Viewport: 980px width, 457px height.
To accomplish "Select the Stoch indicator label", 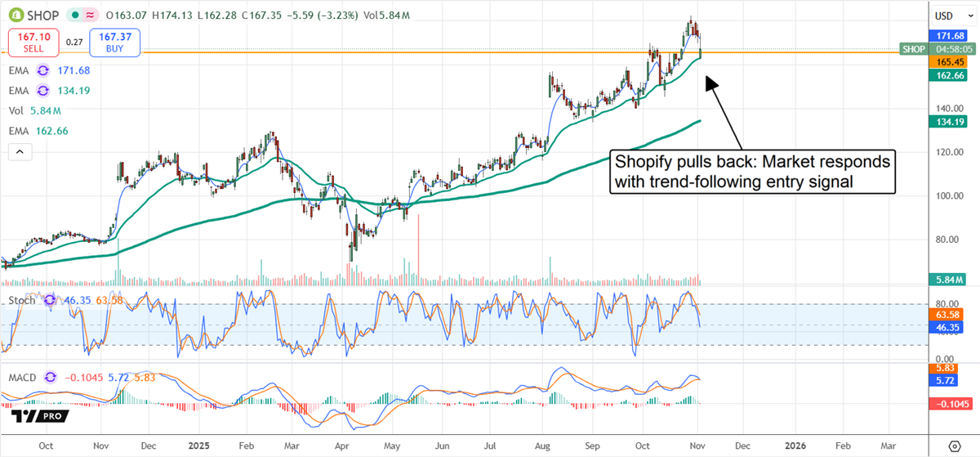I will point(21,300).
